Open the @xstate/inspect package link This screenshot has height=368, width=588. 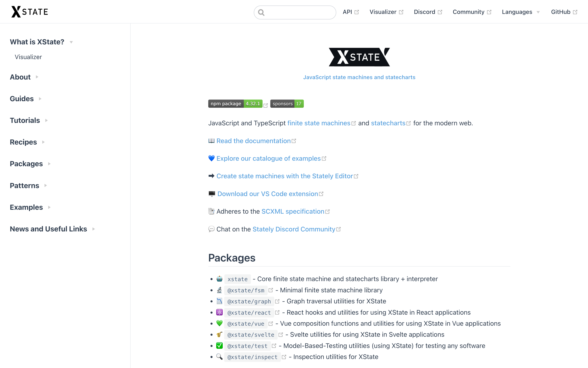pyautogui.click(x=252, y=357)
